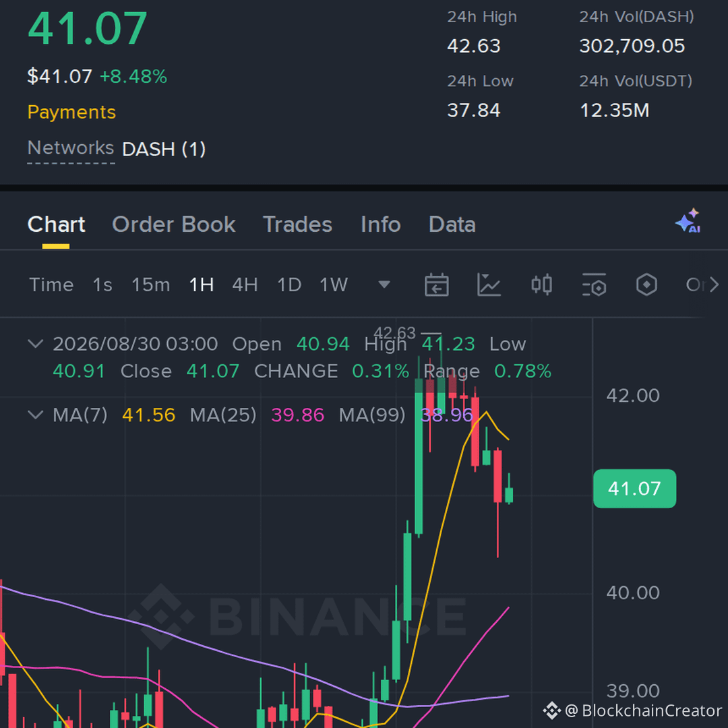The height and width of the screenshot is (728, 728).
Task: Click the green 41.07 price axis label
Action: [634, 489]
